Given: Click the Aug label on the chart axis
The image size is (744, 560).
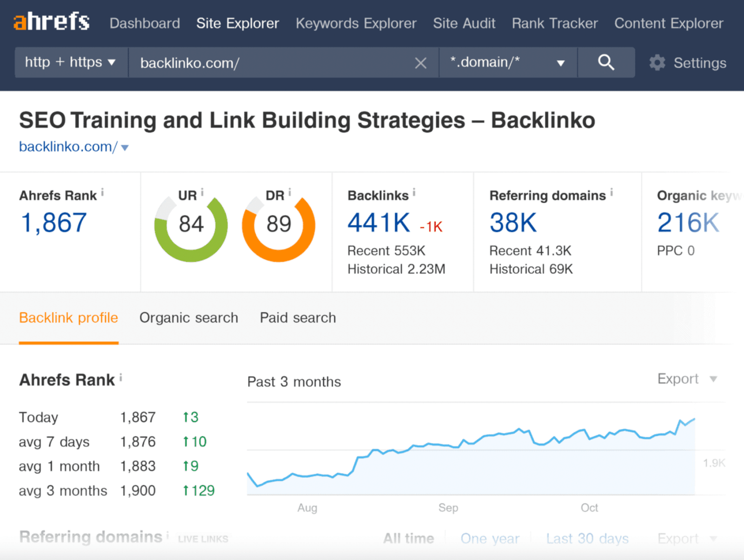Looking at the screenshot, I should point(307,508).
